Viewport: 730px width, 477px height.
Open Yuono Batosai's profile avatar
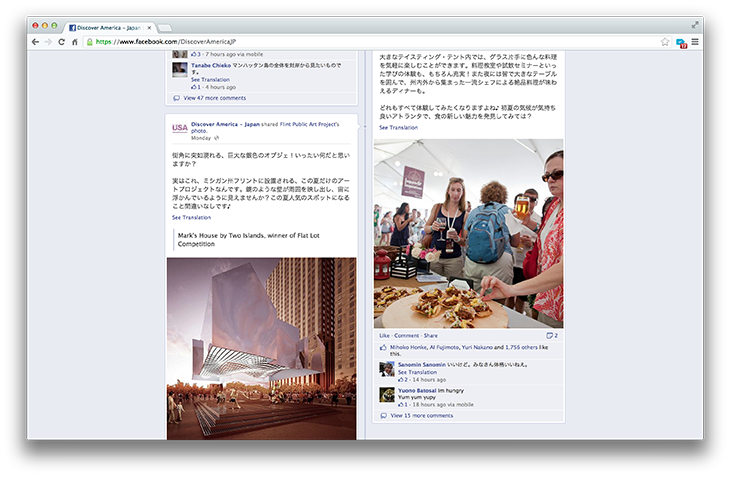[x=387, y=392]
